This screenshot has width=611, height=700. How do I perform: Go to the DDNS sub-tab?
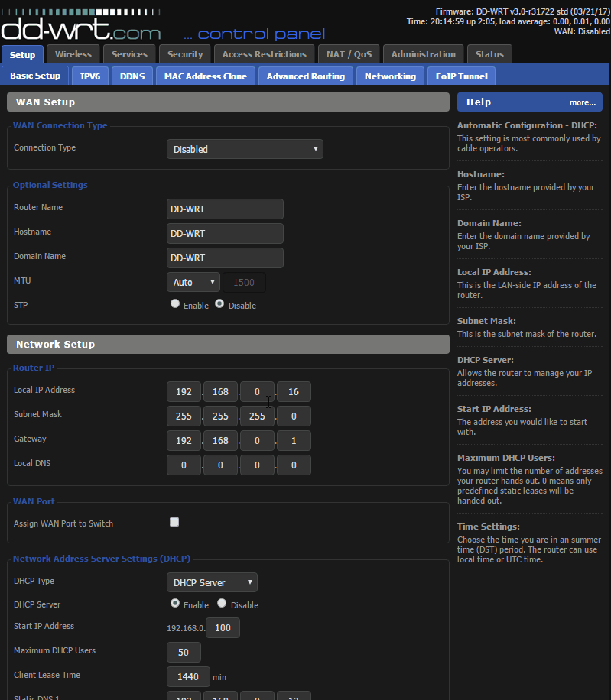(132, 76)
